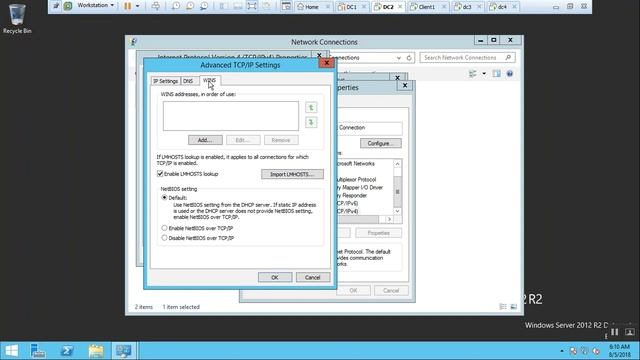Click the WINS addresses list box

tap(231, 116)
